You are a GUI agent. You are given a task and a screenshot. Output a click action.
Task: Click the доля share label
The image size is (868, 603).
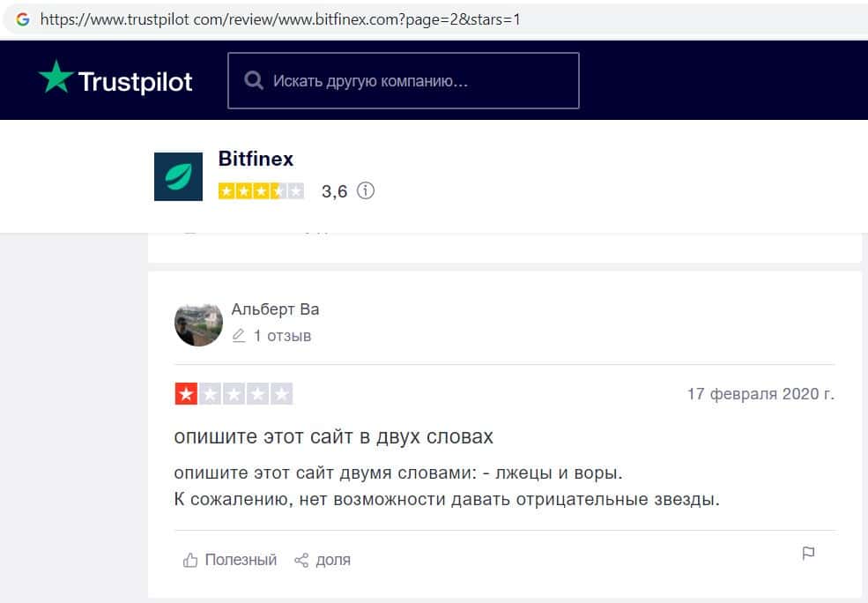(333, 560)
